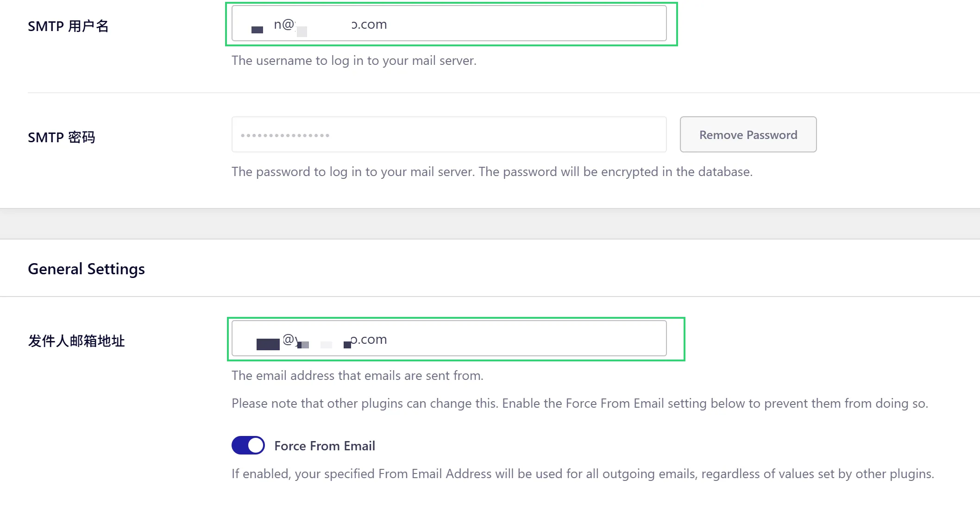Click the Force From Email label
This screenshot has width=980, height=505.
(x=325, y=446)
